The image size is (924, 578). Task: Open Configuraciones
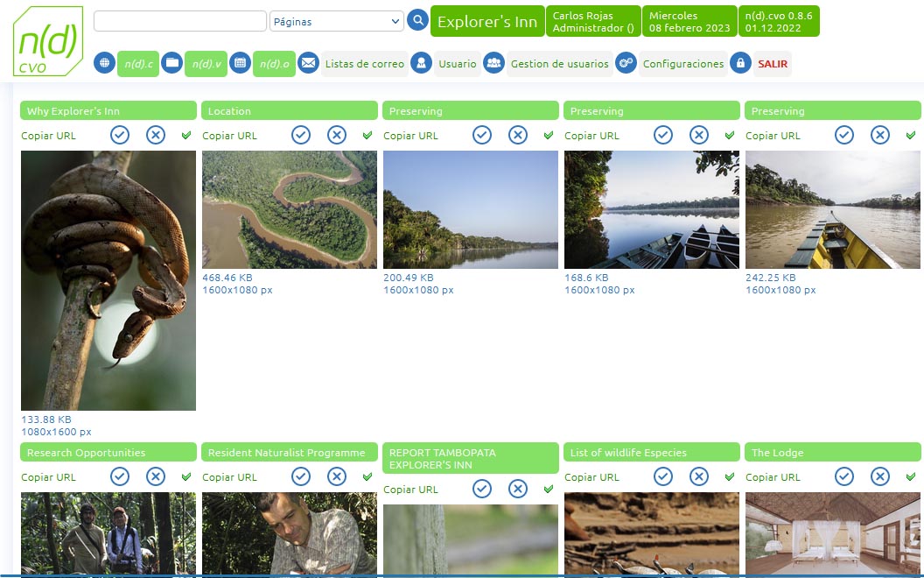[683, 64]
